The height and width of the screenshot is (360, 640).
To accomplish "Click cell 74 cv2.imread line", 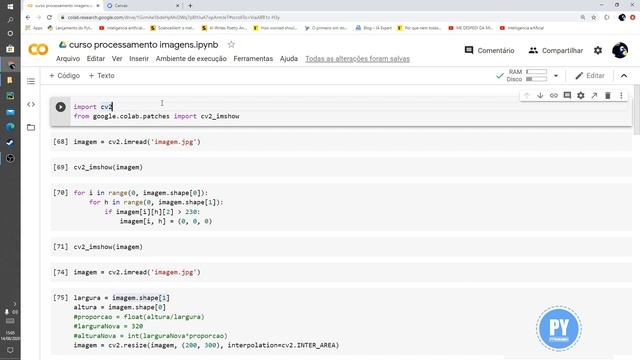I will (x=137, y=272).
